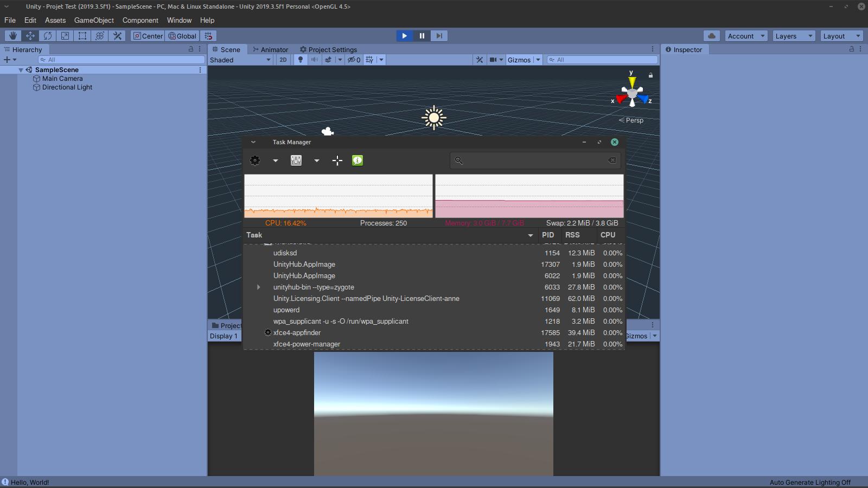This screenshot has height=488, width=868.
Task: Click the Scene gizmo center cube
Action: click(x=632, y=94)
